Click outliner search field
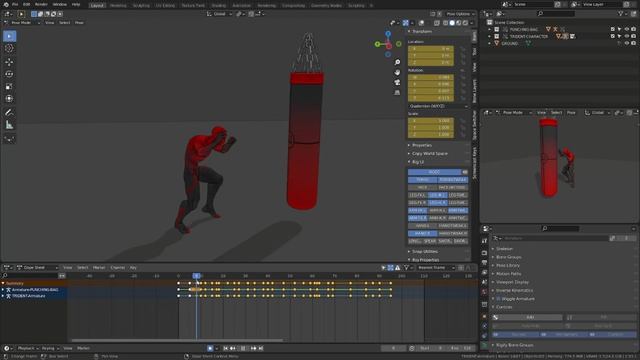The width and height of the screenshot is (640, 360). 556,14
